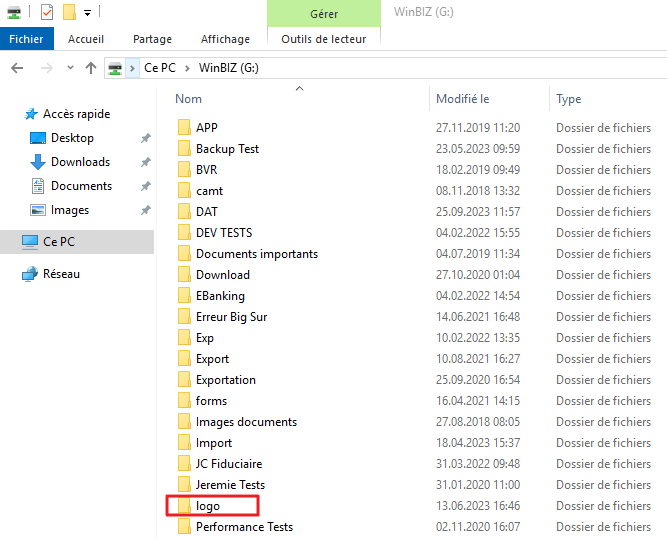Click the Properties checkmark icon in title bar
This screenshot has width=667, height=539.
click(46, 12)
